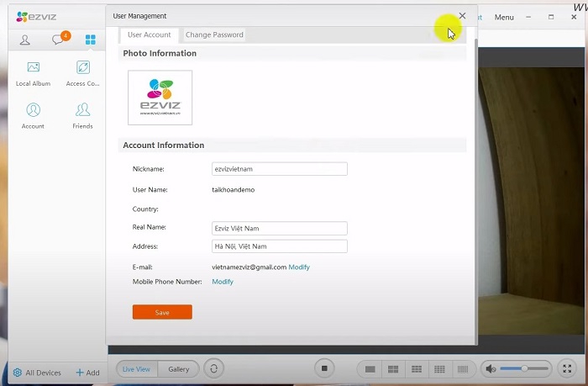Viewport: 588px width, 386px height.
Task: Toggle full screen view icon
Action: pyautogui.click(x=567, y=368)
